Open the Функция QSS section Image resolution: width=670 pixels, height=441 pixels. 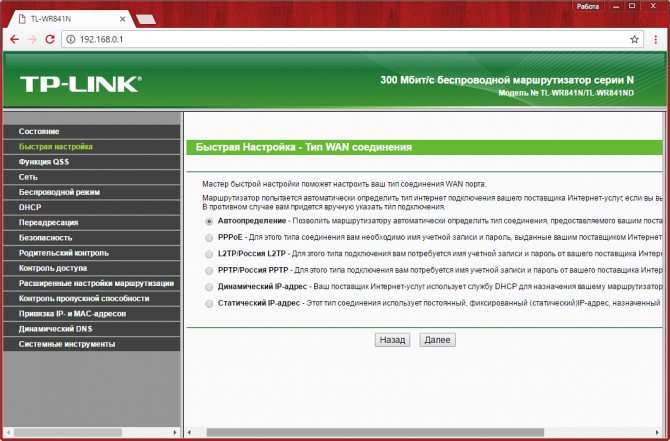click(91, 162)
